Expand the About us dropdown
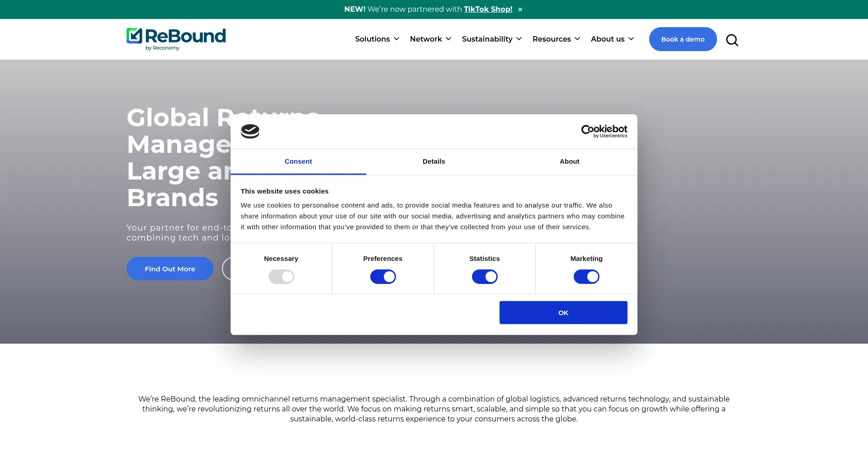This screenshot has width=868, height=449. coord(612,39)
